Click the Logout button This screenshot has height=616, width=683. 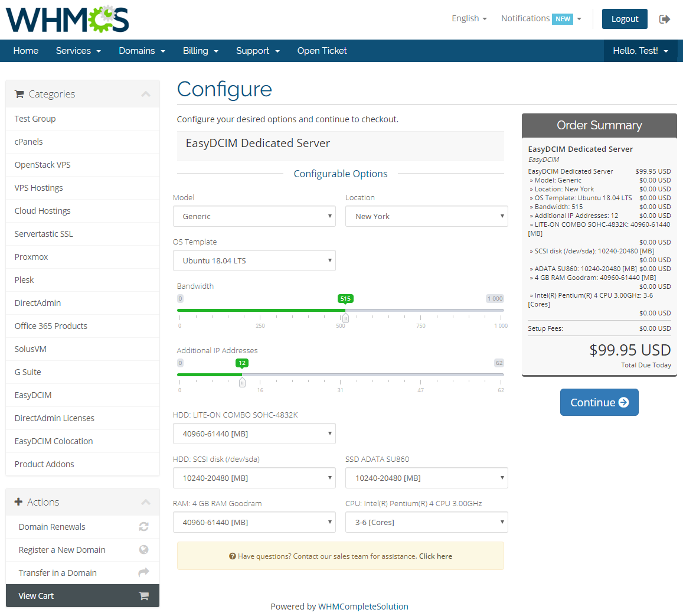pos(625,19)
